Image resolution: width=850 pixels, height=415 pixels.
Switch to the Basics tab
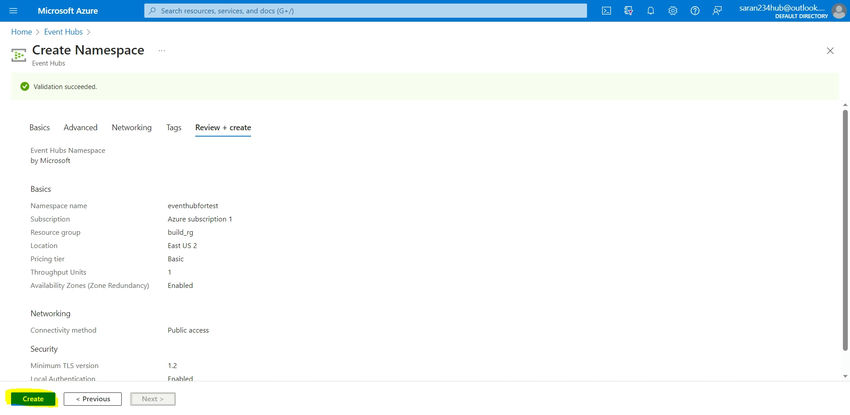[x=40, y=128]
